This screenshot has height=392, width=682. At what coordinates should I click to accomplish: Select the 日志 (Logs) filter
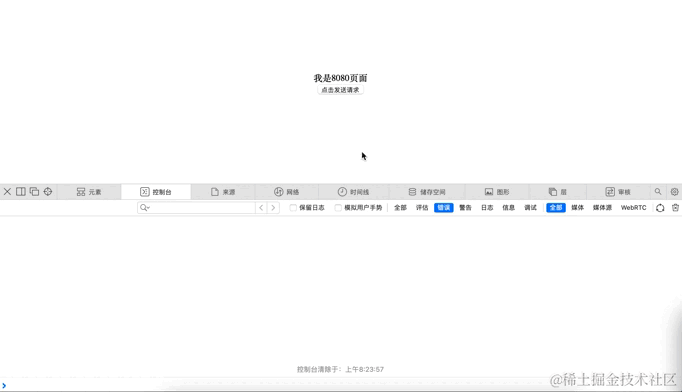tap(487, 208)
